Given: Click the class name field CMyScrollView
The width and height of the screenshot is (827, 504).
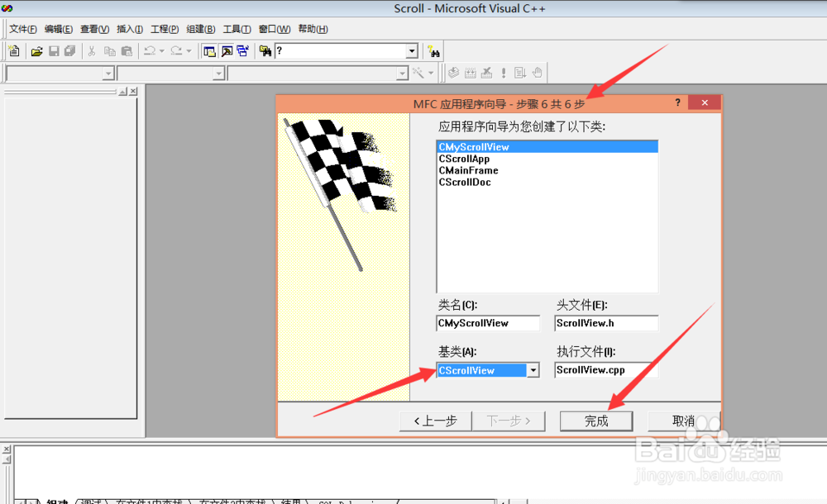Looking at the screenshot, I should click(x=489, y=323).
